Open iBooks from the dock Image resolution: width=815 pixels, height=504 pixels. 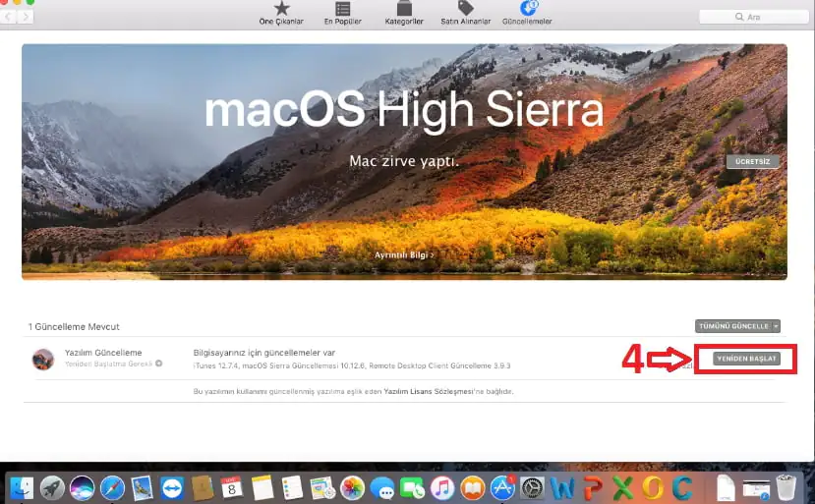point(473,488)
